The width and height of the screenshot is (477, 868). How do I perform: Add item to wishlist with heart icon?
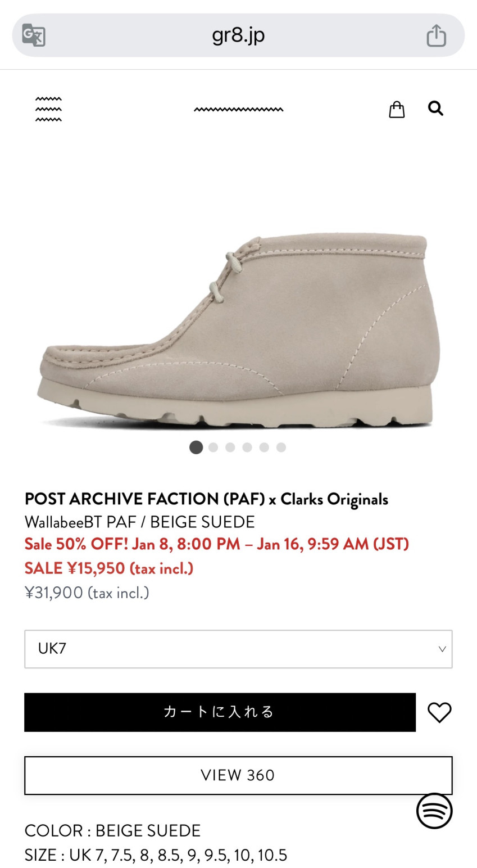coord(439,712)
